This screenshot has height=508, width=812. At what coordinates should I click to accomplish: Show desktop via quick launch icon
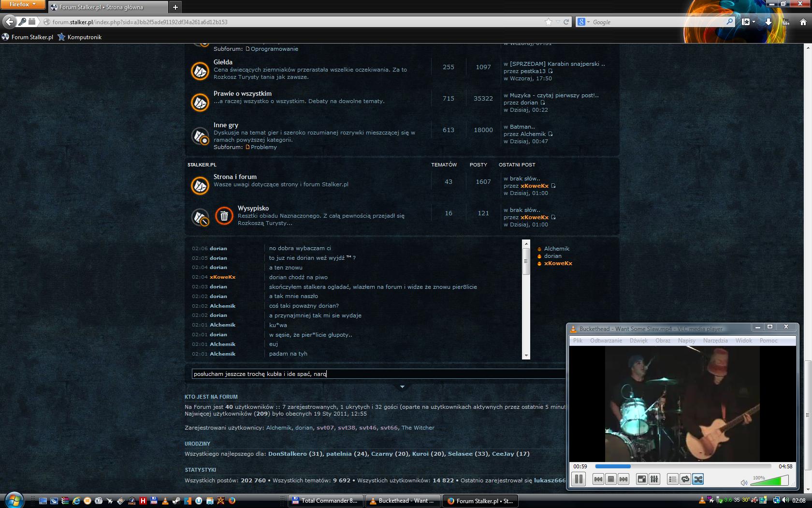tap(43, 501)
